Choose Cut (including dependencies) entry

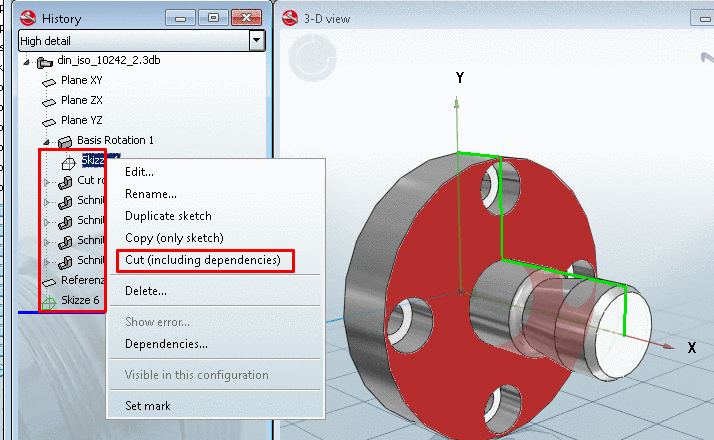coord(203,260)
